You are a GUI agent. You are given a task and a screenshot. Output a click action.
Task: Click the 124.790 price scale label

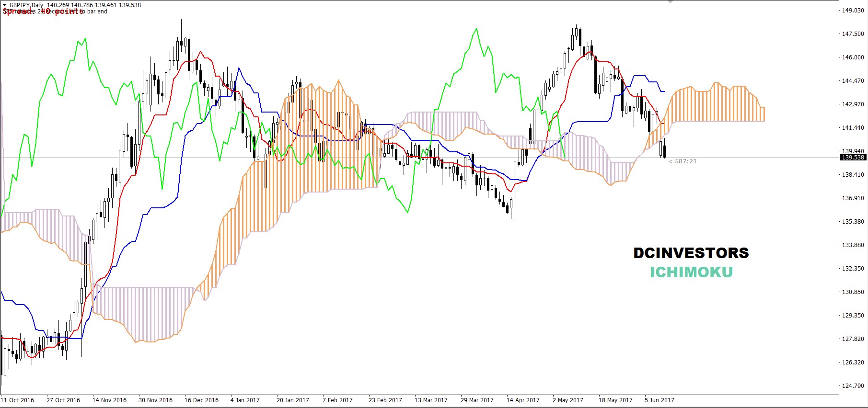[853, 386]
